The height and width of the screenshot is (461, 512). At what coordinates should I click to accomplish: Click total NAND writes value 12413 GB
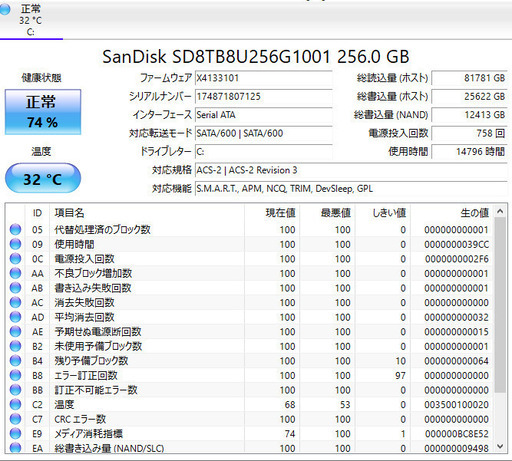469,115
